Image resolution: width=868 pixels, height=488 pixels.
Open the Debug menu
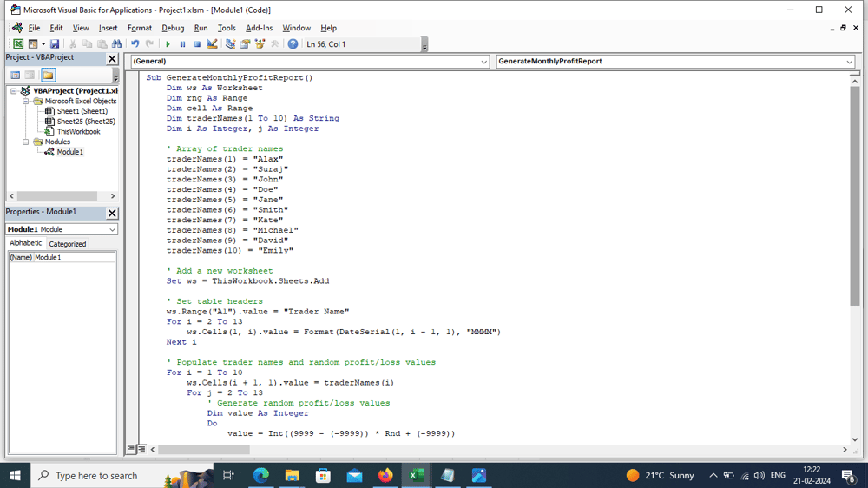tap(173, 28)
